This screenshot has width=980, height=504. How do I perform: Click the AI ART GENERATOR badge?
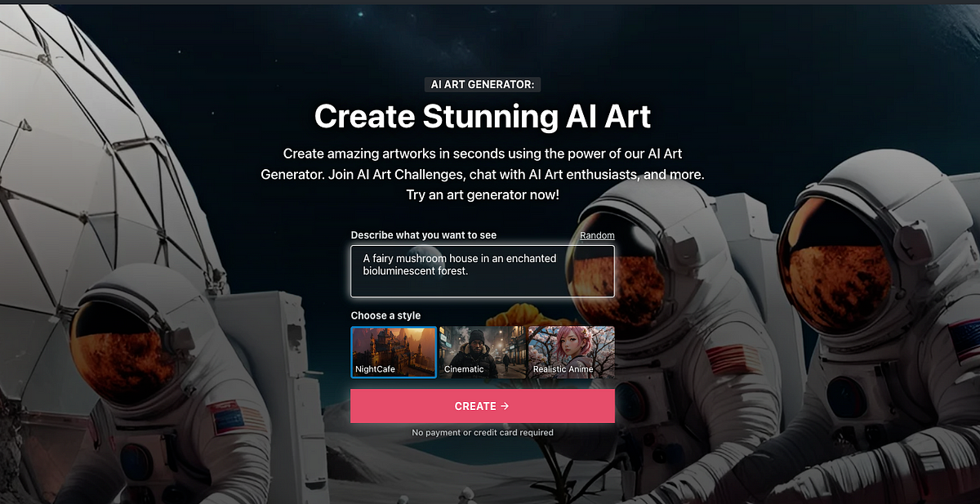483,85
